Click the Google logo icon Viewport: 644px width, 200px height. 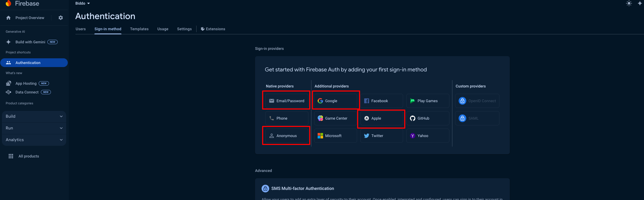pos(320,101)
